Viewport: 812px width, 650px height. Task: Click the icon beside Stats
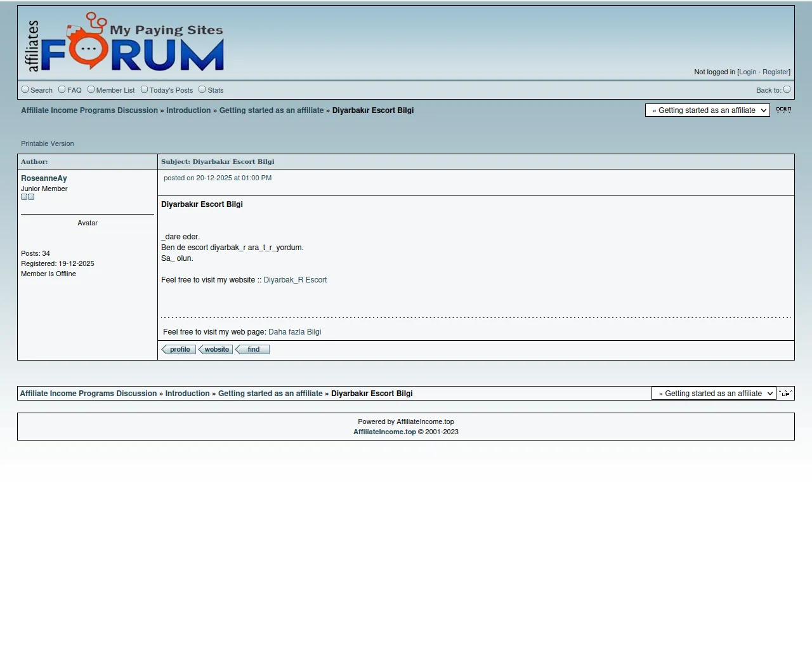(x=202, y=90)
